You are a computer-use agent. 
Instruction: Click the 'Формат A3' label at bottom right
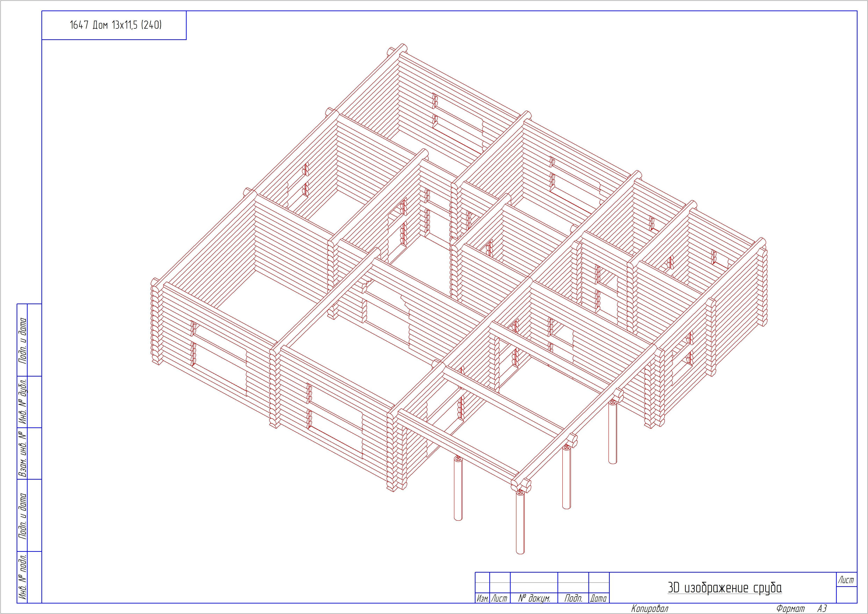pos(801,609)
